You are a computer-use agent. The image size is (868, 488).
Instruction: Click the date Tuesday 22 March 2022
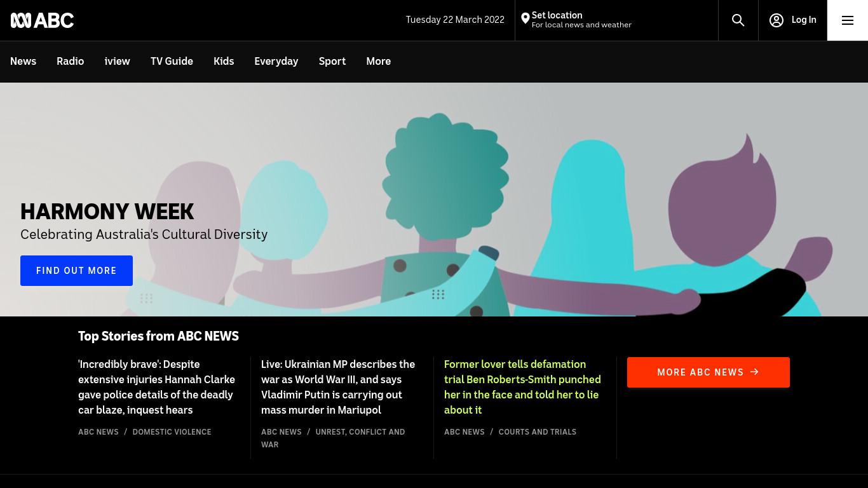455,20
